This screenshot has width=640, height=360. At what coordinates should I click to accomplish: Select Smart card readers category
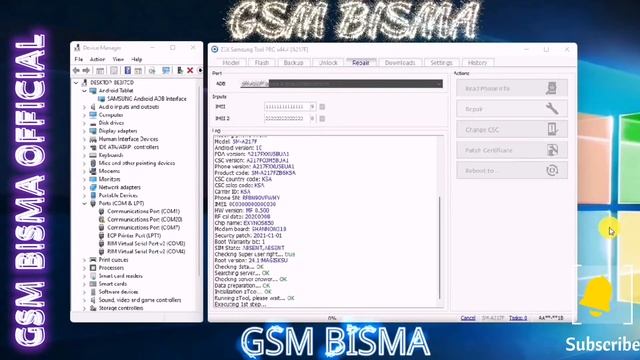(120, 276)
